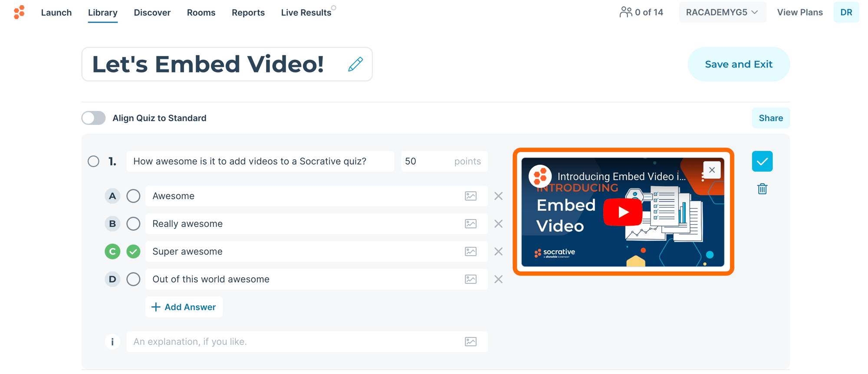Add image to answer Awesome
868x374 pixels.
(470, 196)
